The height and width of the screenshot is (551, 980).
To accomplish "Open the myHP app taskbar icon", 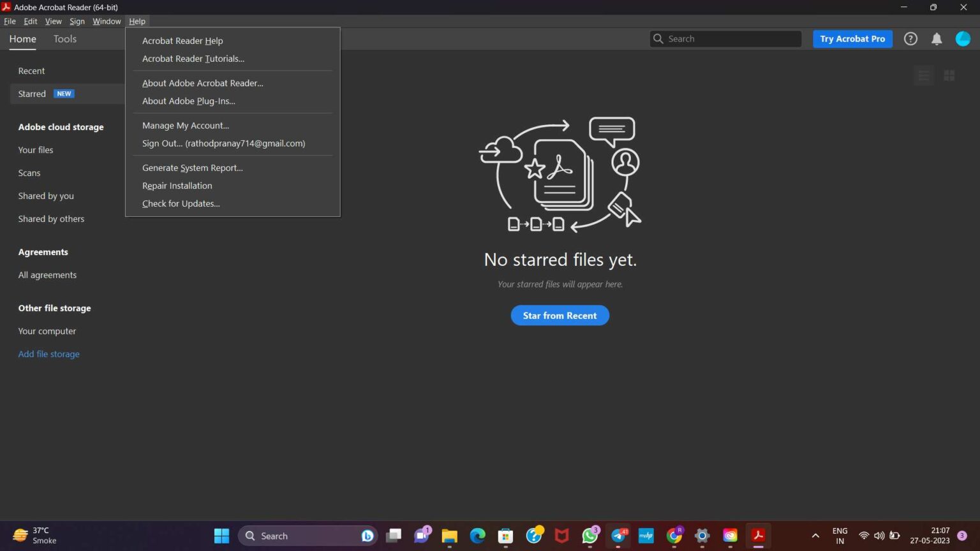I will 646,536.
